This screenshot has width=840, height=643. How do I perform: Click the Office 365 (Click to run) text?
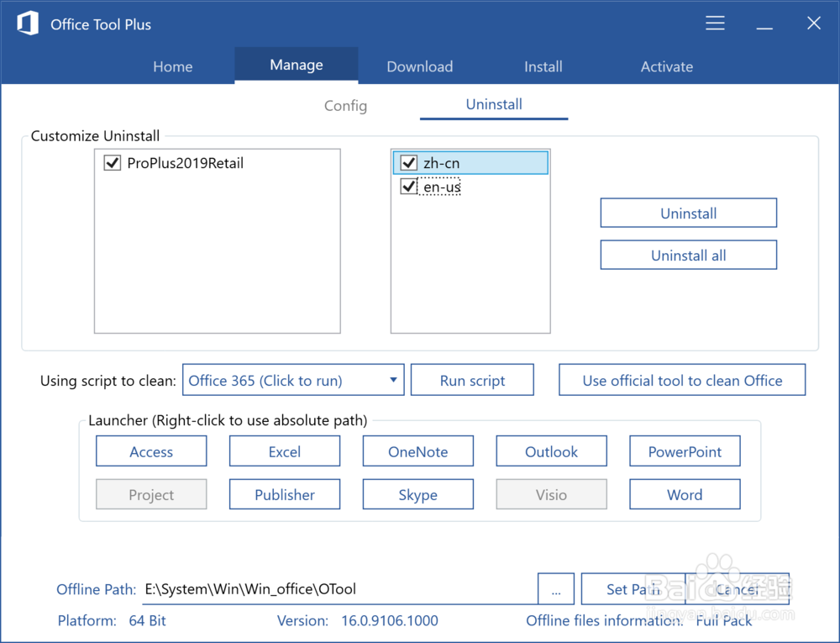click(265, 381)
